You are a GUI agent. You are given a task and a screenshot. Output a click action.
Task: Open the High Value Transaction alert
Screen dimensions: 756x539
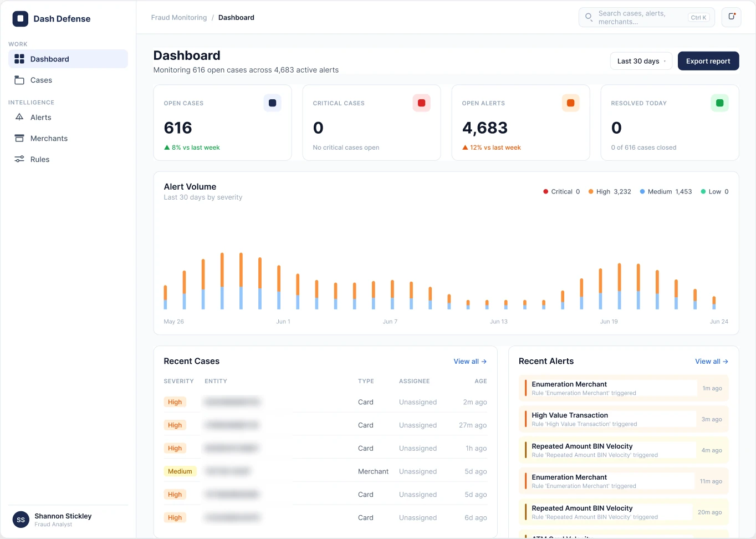click(x=624, y=419)
